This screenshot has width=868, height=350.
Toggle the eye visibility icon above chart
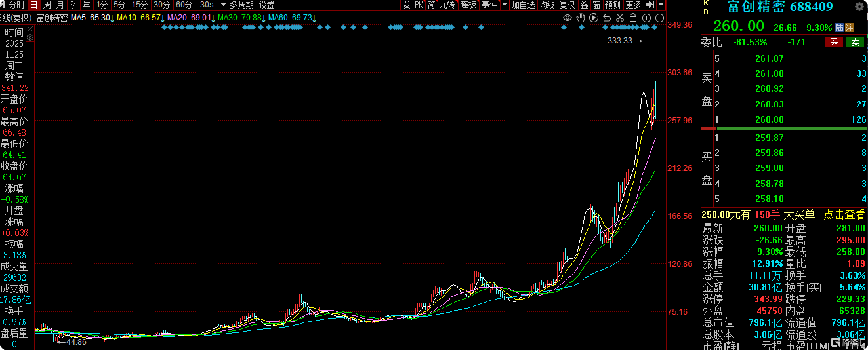pos(568,18)
